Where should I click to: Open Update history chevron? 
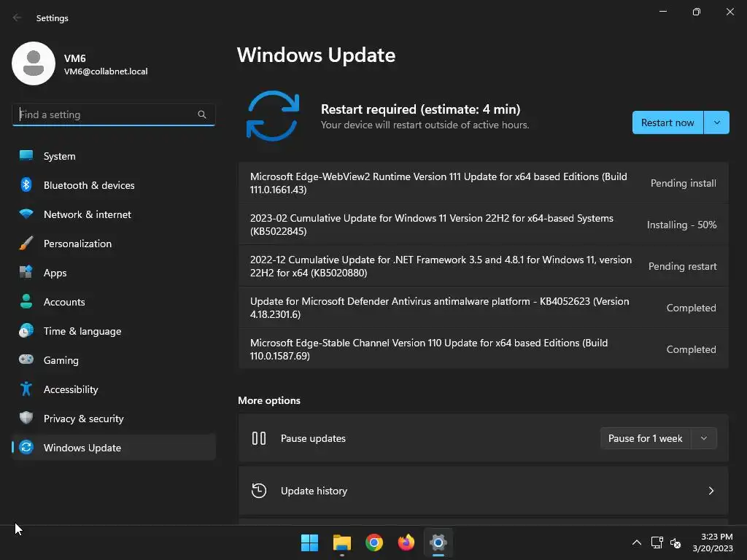pyautogui.click(x=711, y=491)
